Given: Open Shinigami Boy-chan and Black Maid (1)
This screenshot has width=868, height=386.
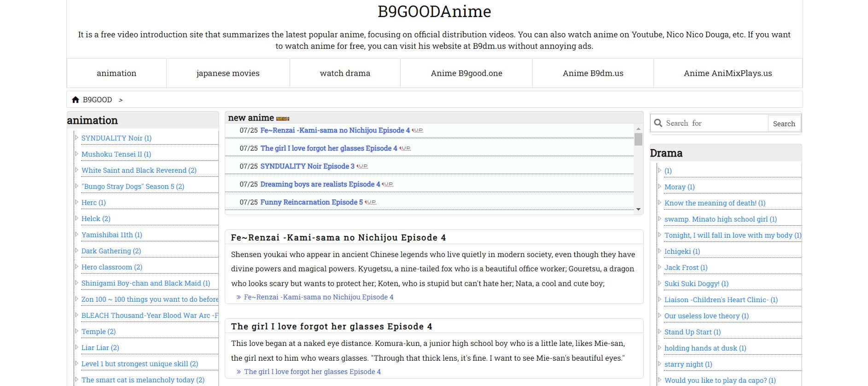Looking at the screenshot, I should coord(146,283).
